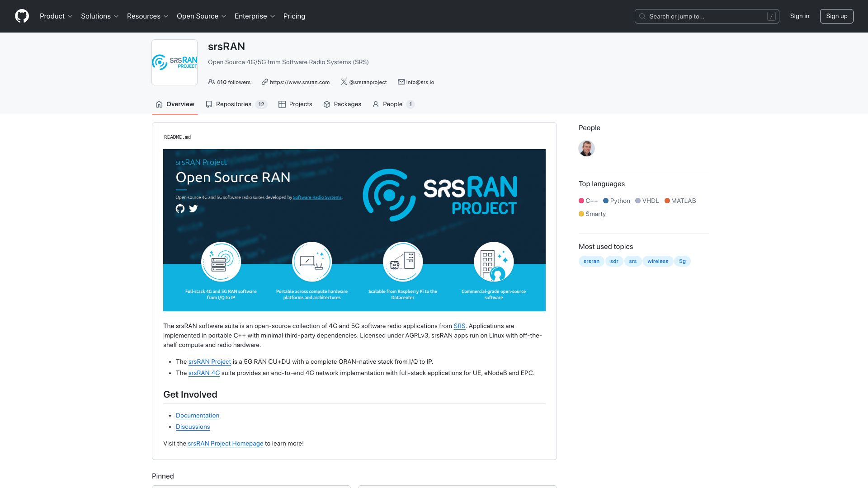Click the followers people icon
Image resolution: width=868 pixels, height=488 pixels.
point(211,82)
